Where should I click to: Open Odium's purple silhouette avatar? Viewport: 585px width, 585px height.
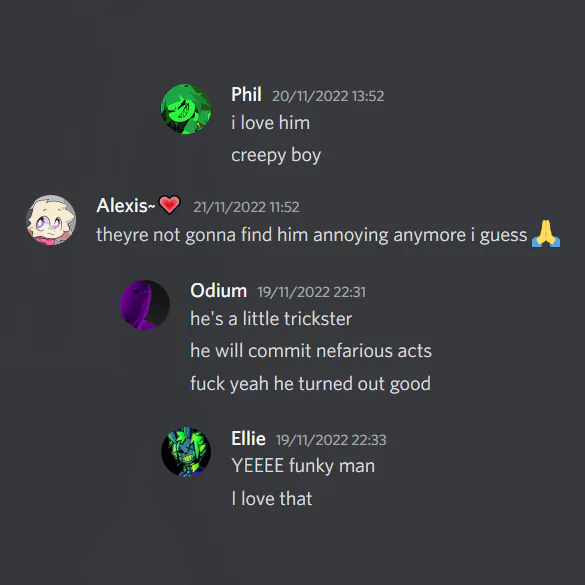145,305
